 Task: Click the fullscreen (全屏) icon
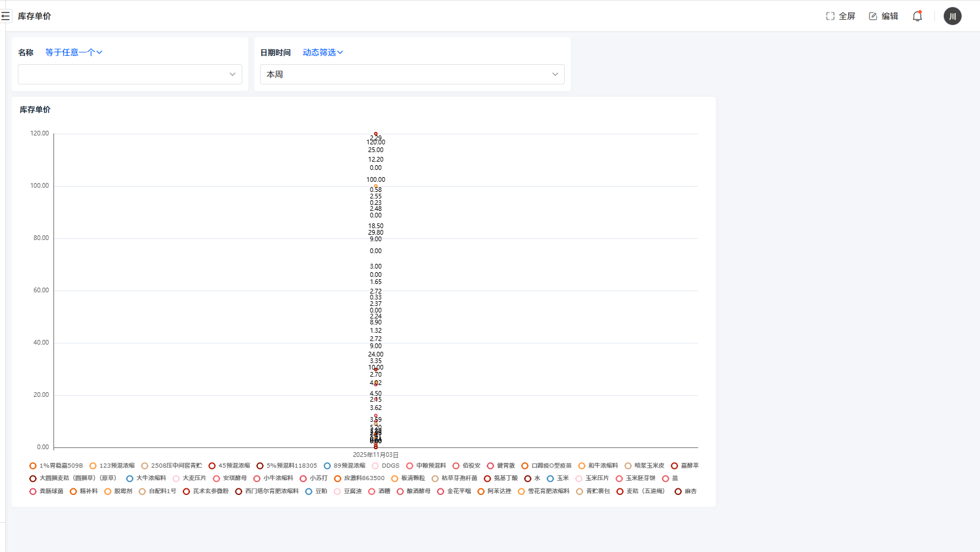pyautogui.click(x=830, y=16)
